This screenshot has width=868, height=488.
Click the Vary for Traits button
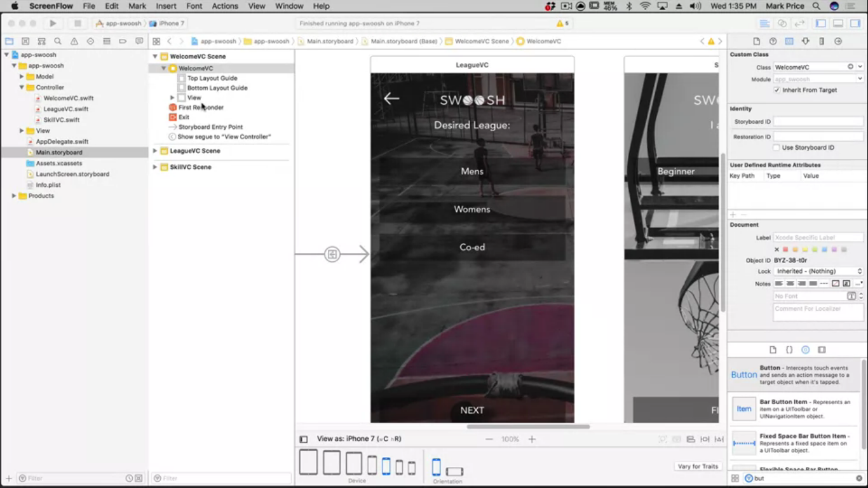tap(698, 466)
